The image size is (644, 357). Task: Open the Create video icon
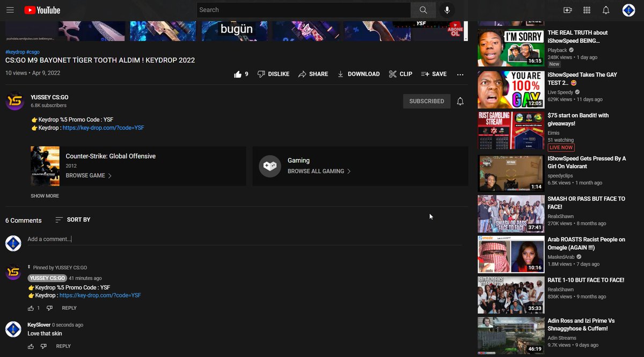click(x=568, y=10)
